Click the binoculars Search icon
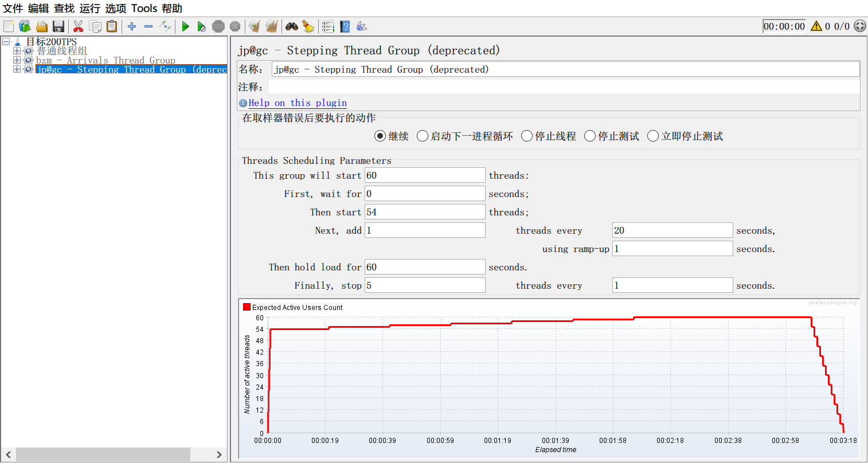 click(292, 26)
